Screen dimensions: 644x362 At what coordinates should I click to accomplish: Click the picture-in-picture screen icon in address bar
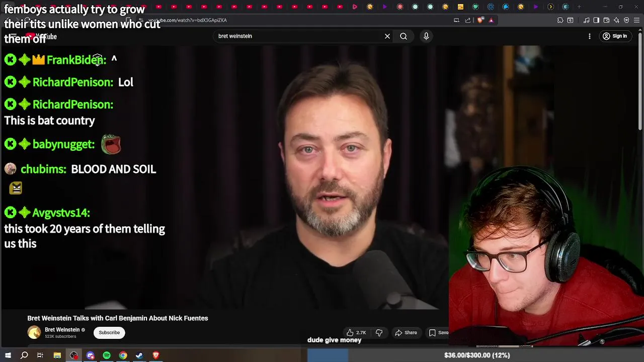click(456, 20)
